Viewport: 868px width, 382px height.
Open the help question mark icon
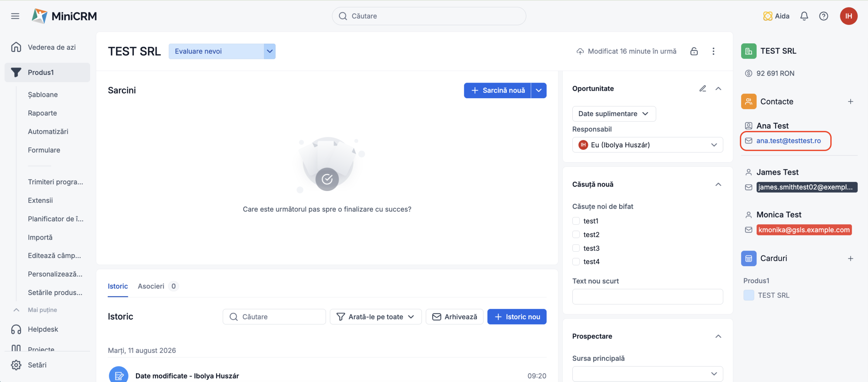coord(824,16)
